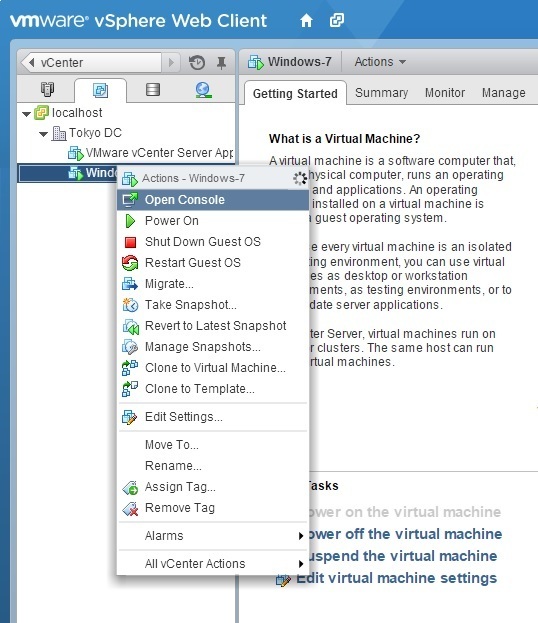Click the Clone to Virtual Machine icon
This screenshot has width=538, height=623.
coord(130,368)
